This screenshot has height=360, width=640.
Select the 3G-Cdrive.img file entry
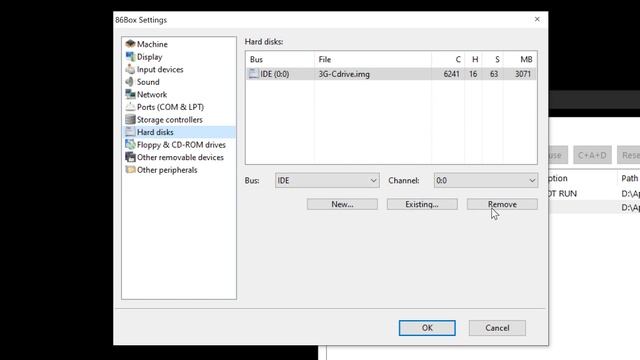point(344,74)
